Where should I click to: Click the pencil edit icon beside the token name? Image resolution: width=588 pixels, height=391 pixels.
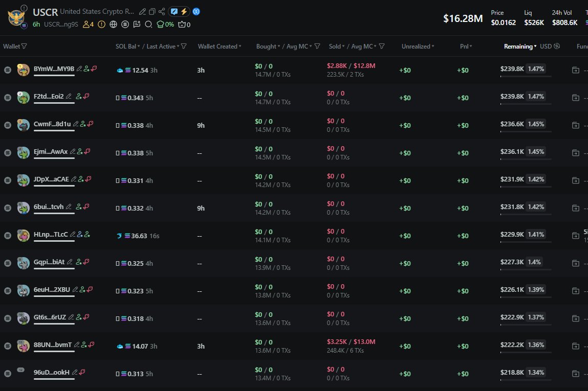click(x=143, y=12)
